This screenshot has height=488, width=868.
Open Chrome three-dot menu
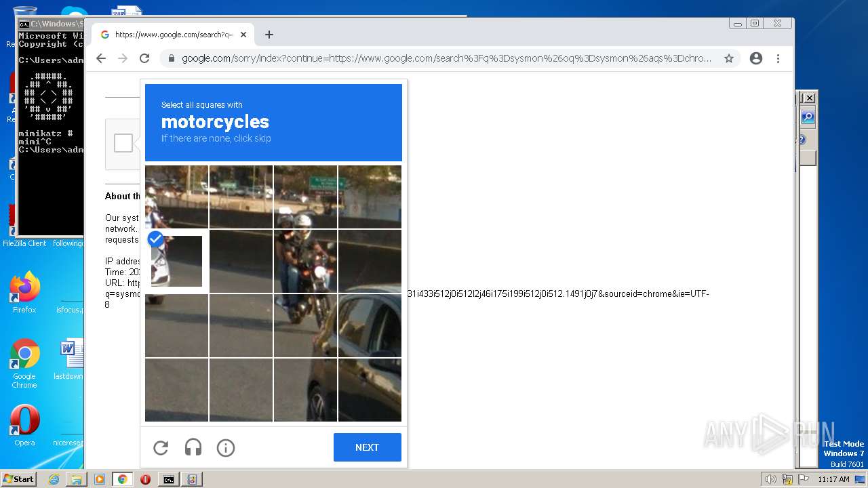tap(778, 58)
